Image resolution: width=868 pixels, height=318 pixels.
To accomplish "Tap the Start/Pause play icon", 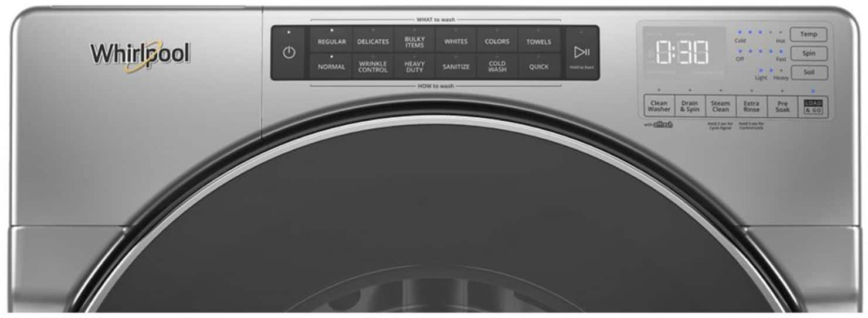I will coord(581,53).
